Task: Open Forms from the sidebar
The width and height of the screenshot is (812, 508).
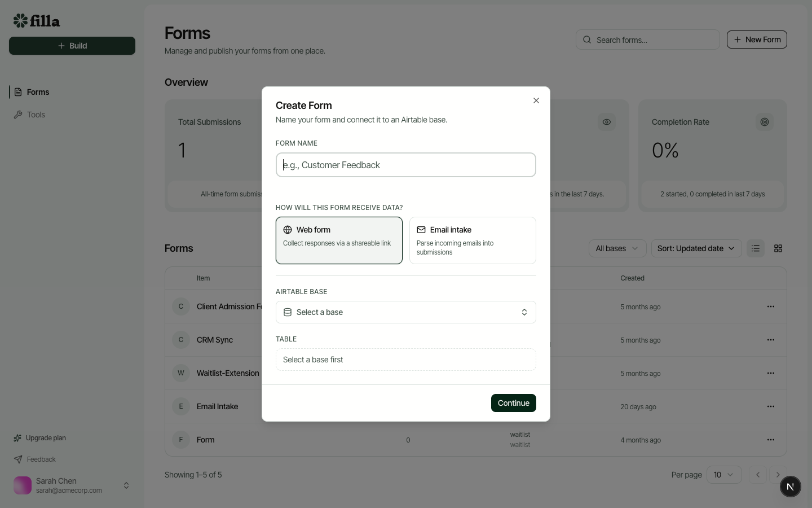Action: (38, 92)
